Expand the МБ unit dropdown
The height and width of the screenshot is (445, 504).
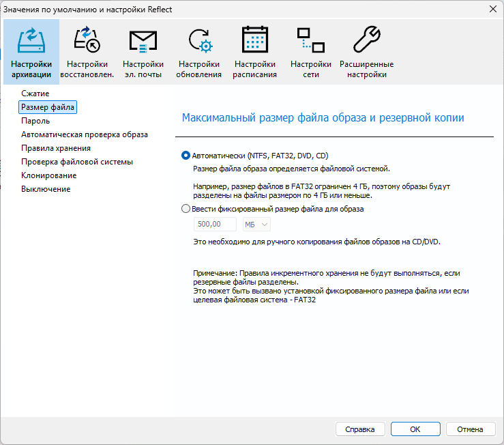(256, 225)
